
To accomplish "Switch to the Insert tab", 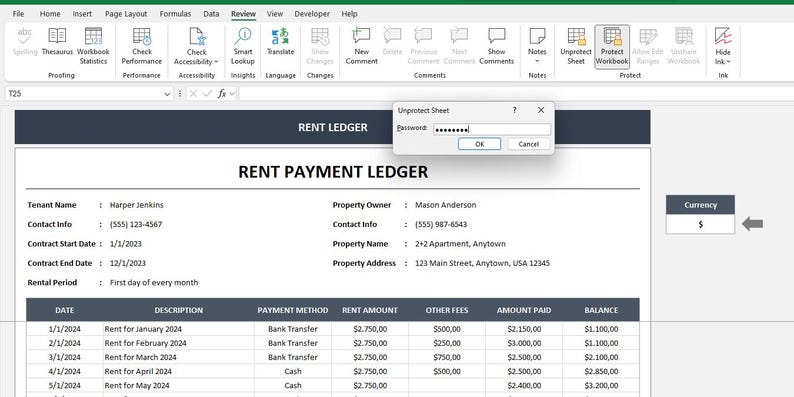I will pos(82,14).
